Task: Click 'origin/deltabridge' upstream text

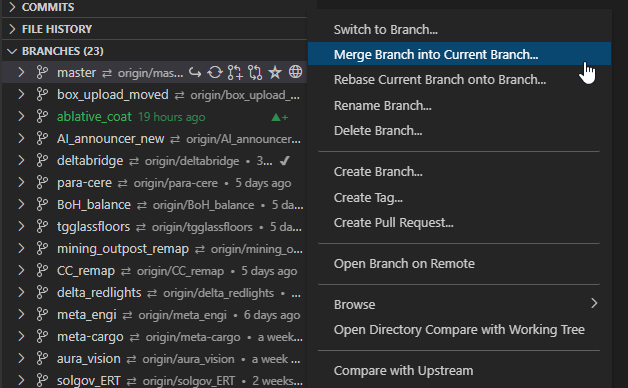Action: (x=192, y=161)
